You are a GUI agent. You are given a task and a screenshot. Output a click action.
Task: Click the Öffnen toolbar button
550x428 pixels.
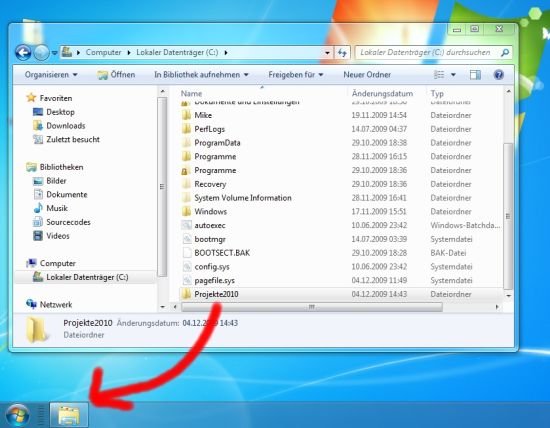click(116, 75)
